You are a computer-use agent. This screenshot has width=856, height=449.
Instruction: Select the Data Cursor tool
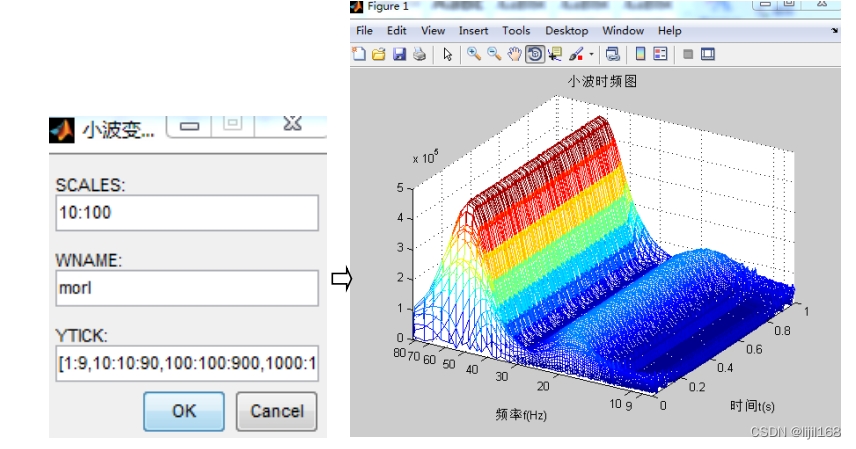point(555,54)
